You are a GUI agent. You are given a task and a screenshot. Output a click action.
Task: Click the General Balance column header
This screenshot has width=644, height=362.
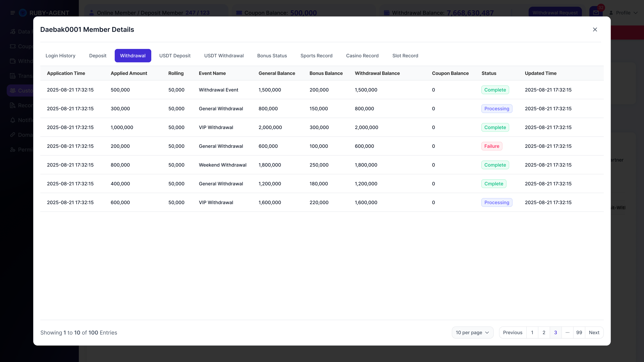pyautogui.click(x=277, y=73)
